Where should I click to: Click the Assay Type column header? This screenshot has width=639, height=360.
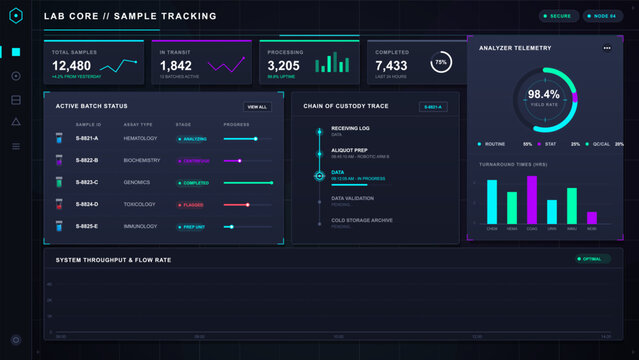coord(138,124)
